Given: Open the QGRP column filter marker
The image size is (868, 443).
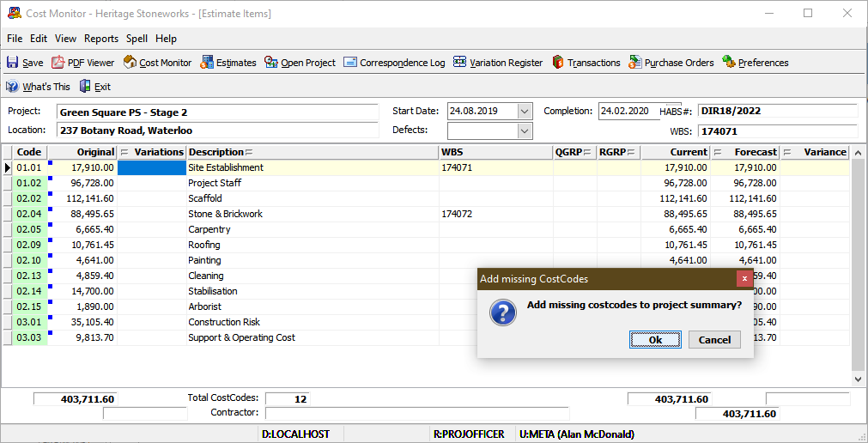Looking at the screenshot, I should point(586,152).
